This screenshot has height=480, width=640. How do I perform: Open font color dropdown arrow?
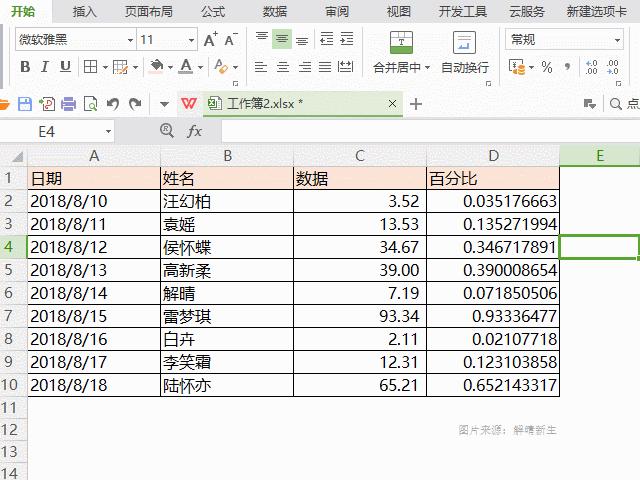pyautogui.click(x=200, y=67)
